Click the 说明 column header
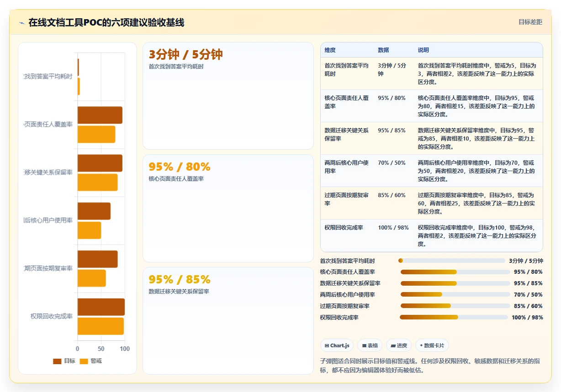The width and height of the screenshot is (561, 392). tap(423, 50)
